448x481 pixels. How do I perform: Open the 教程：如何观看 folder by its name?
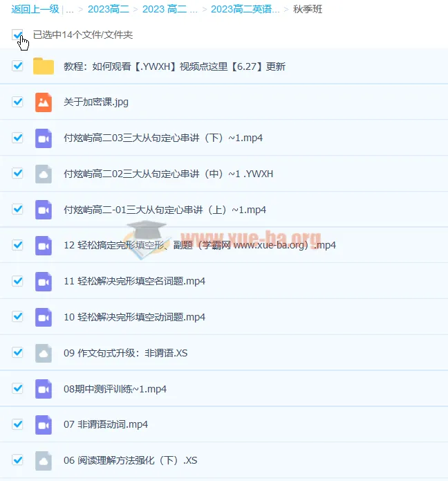174,66
